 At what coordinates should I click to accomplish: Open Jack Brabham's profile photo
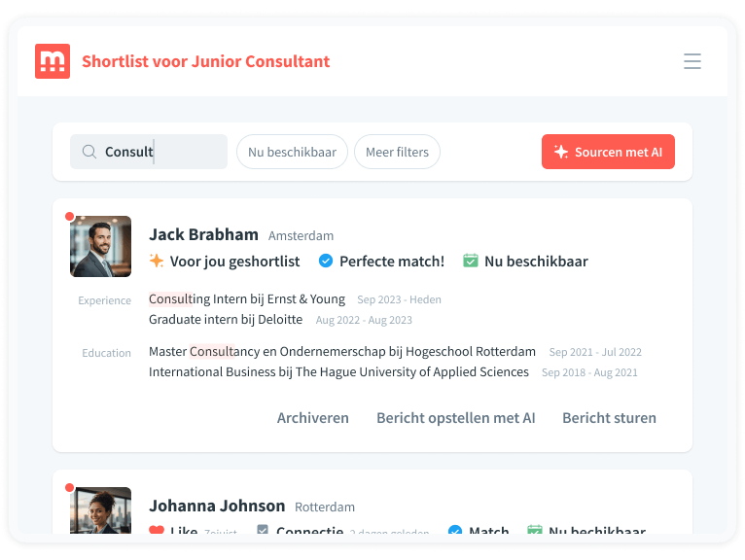point(100,246)
